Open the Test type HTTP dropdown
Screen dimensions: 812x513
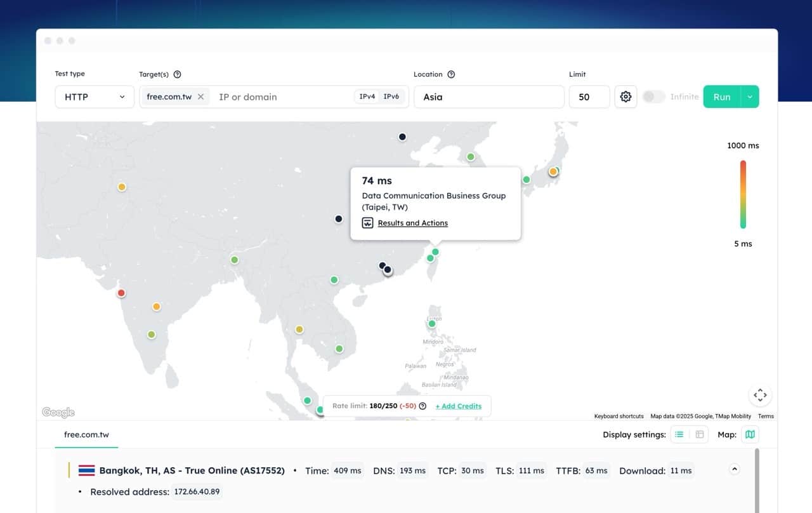[x=95, y=97]
